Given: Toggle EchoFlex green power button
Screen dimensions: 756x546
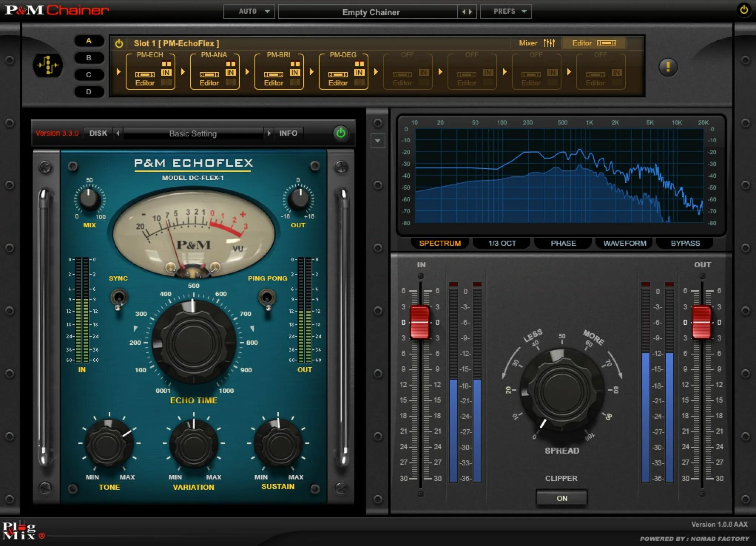Looking at the screenshot, I should tap(341, 133).
